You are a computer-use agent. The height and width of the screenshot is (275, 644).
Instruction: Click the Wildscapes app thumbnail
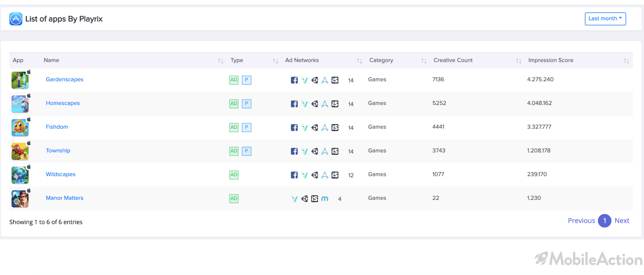[x=20, y=176]
